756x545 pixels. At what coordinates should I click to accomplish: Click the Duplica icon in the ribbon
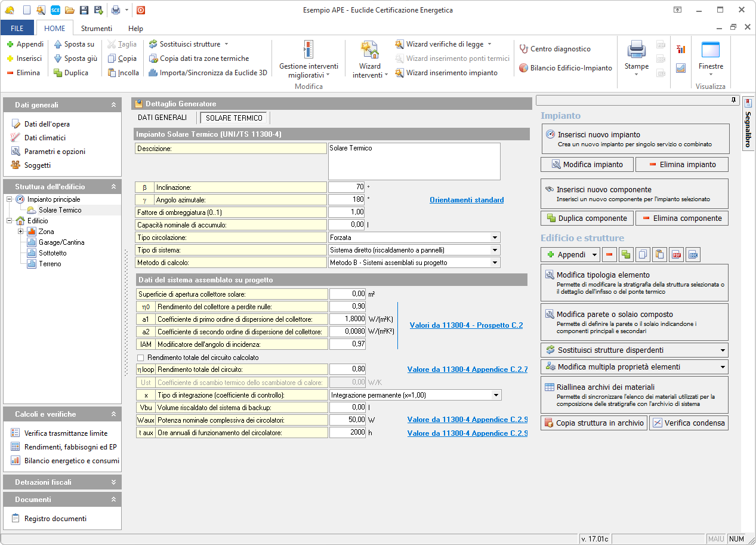tap(58, 73)
